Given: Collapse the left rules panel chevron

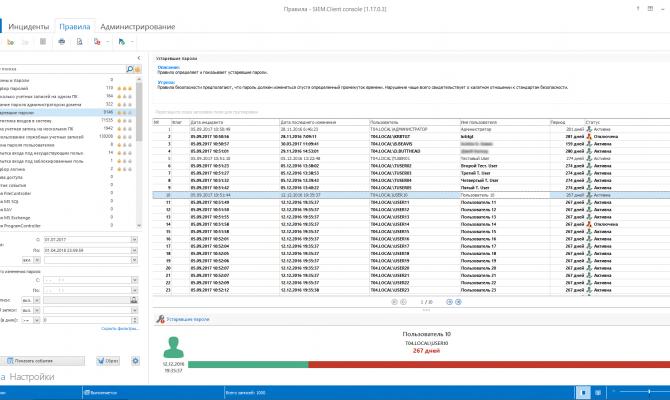Looking at the screenshot, I should pos(138,58).
